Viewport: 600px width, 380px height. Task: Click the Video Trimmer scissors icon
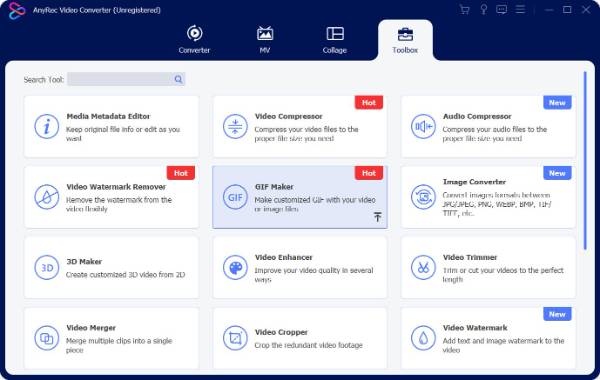(423, 267)
